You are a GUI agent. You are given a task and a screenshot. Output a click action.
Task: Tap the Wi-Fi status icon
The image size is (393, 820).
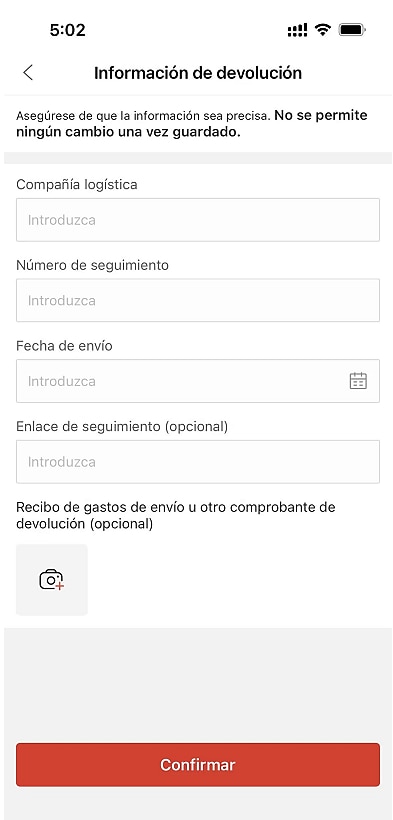[323, 30]
